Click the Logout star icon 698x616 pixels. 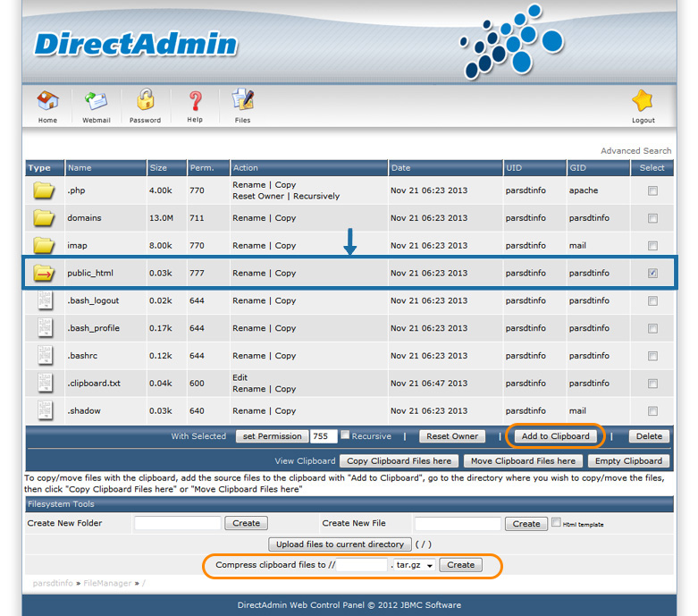point(643,100)
